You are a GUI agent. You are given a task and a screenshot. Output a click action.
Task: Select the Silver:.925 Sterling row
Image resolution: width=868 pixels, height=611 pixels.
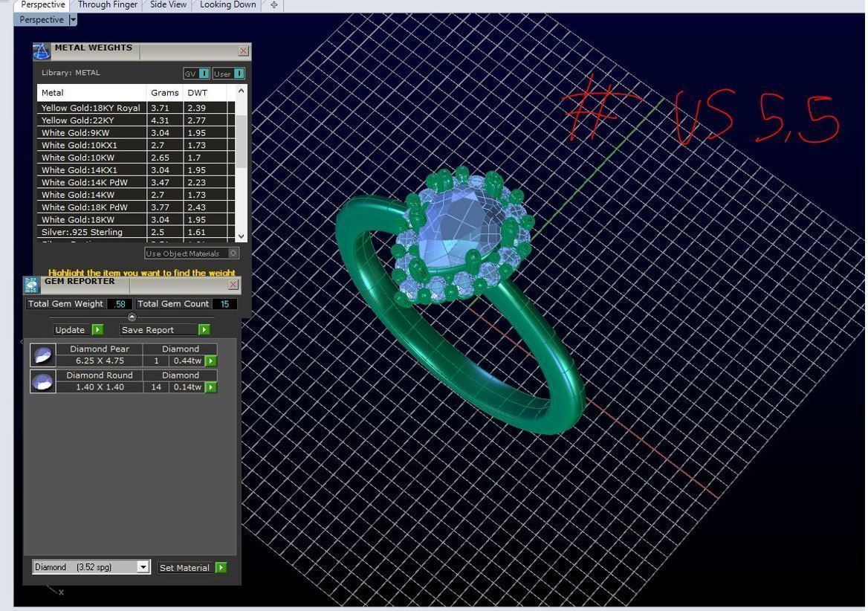136,232
